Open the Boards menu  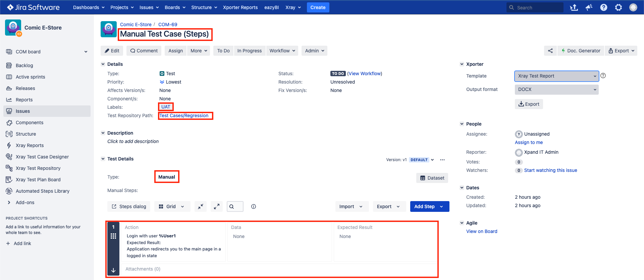pyautogui.click(x=175, y=7)
